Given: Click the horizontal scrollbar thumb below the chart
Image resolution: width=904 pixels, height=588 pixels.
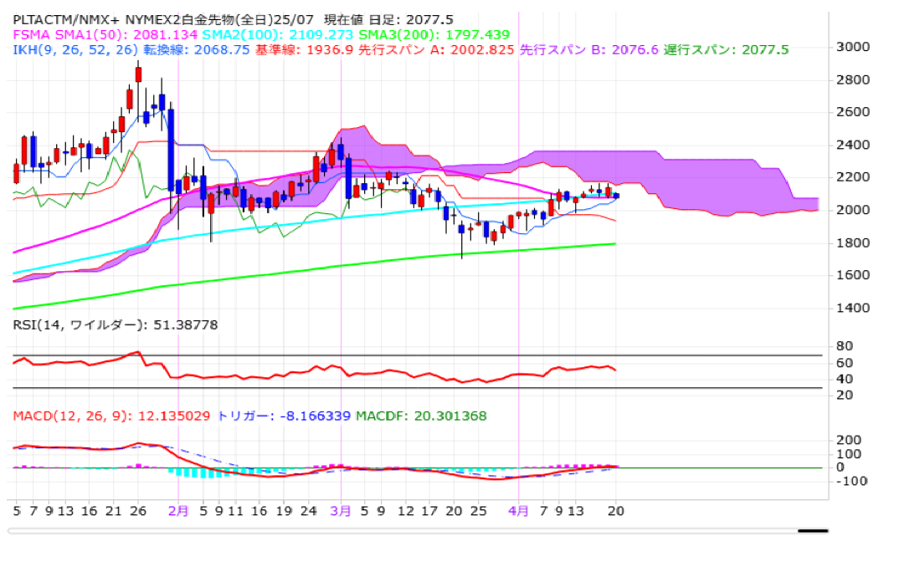Looking at the screenshot, I should [812, 530].
